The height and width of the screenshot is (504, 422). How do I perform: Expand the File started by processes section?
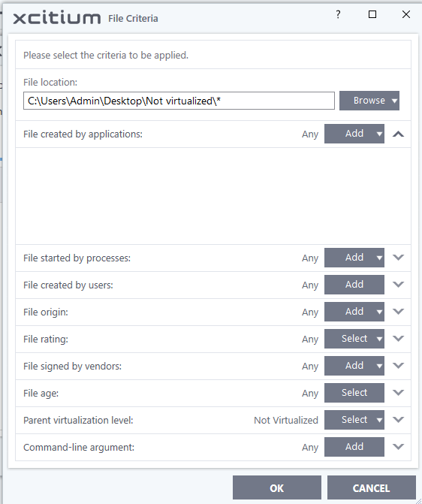click(398, 258)
